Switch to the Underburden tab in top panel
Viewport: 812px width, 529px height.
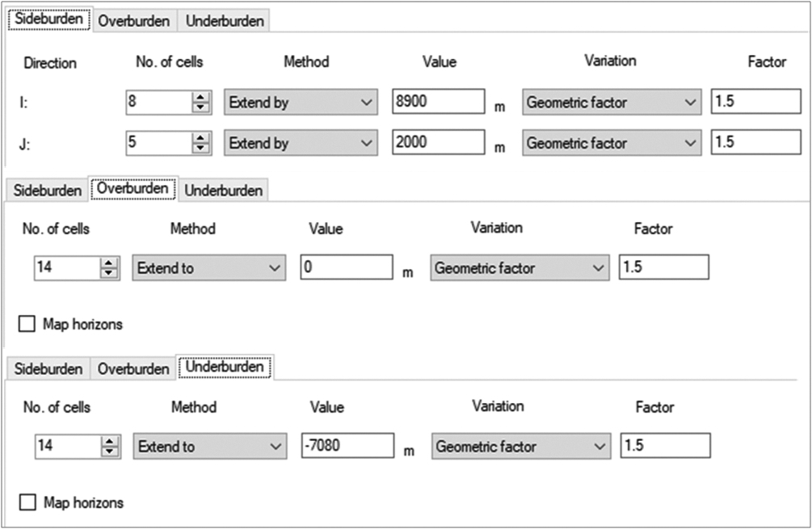coord(225,21)
